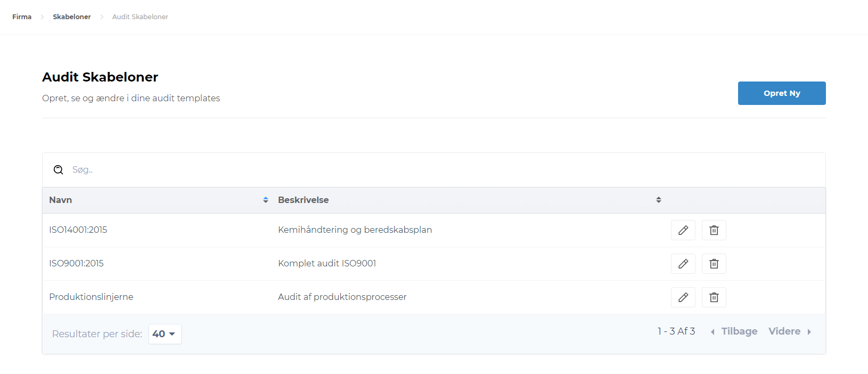
Task: Edit the Produktionslinjerne template
Action: pyautogui.click(x=683, y=297)
